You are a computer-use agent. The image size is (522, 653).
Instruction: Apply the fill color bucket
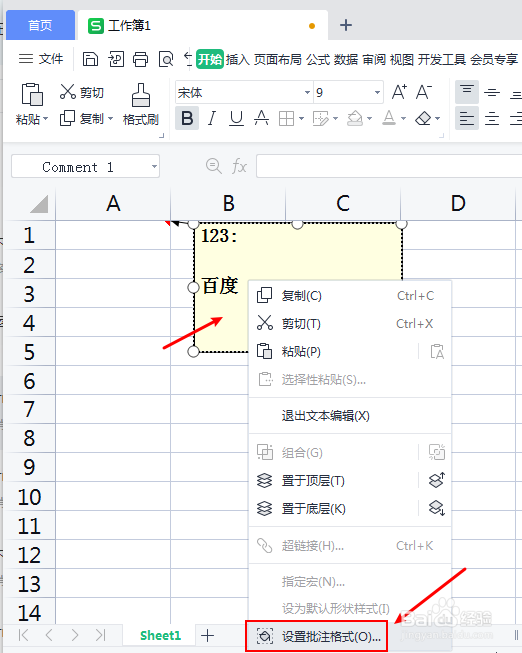[x=355, y=118]
